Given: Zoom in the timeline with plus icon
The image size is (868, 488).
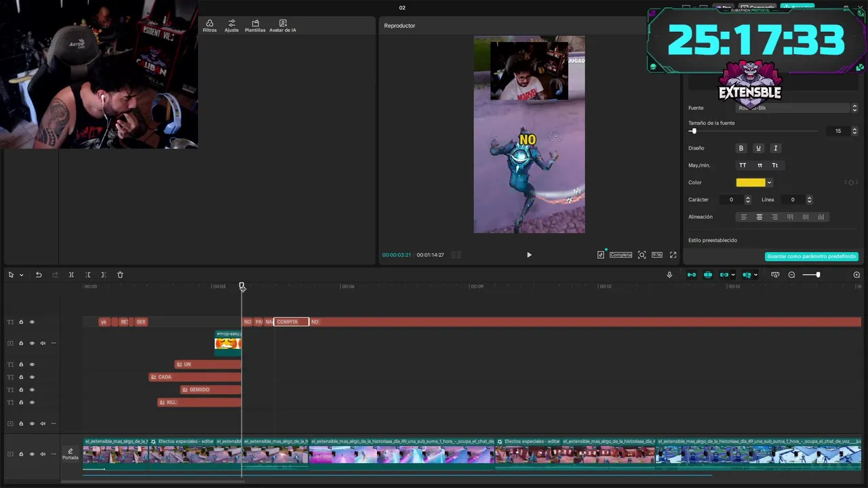Looking at the screenshot, I should tap(856, 274).
